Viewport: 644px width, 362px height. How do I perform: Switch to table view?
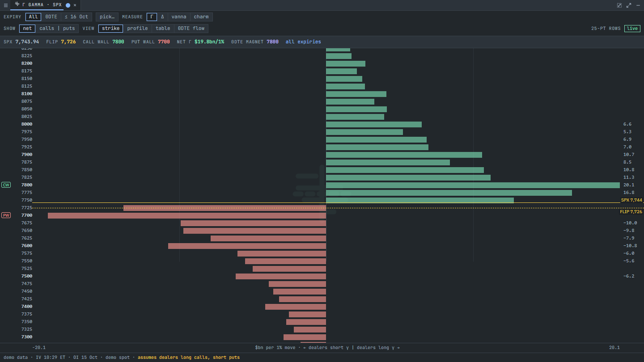coord(163,29)
